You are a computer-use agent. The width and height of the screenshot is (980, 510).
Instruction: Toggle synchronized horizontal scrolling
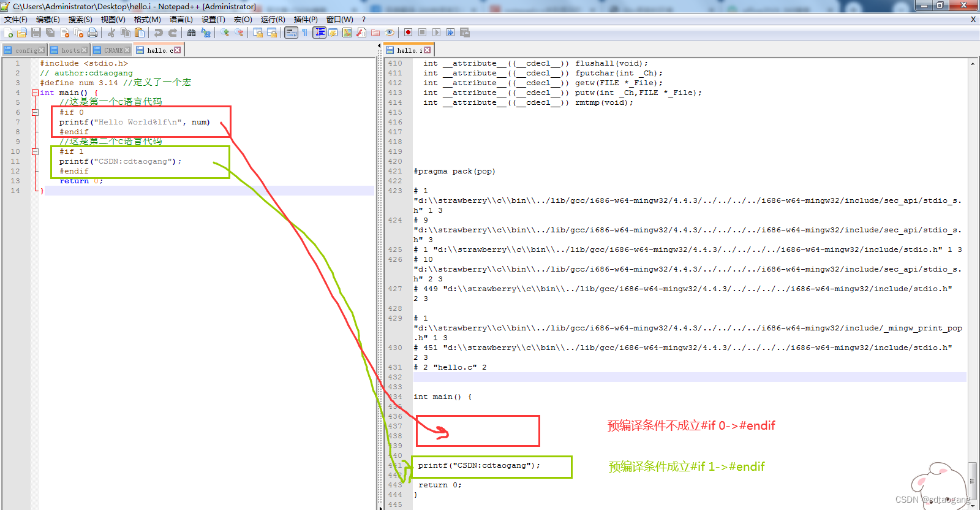tap(272, 32)
